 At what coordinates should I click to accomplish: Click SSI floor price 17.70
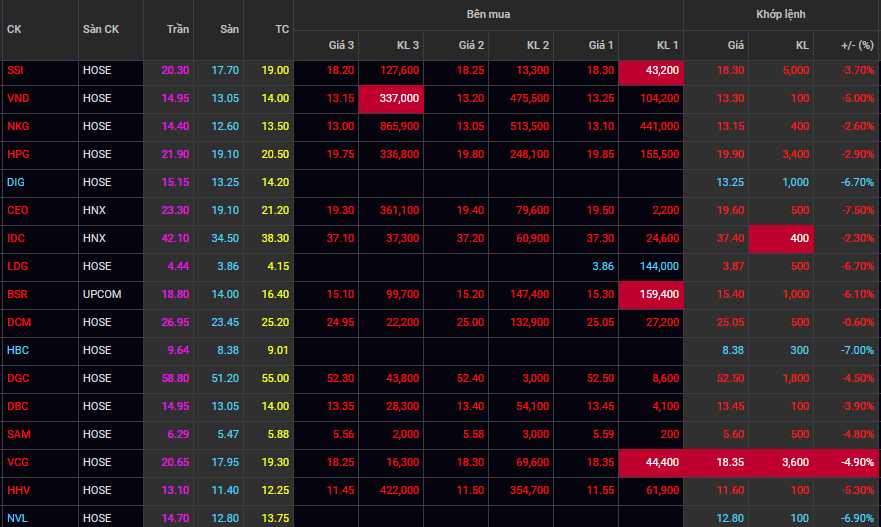[x=225, y=70]
